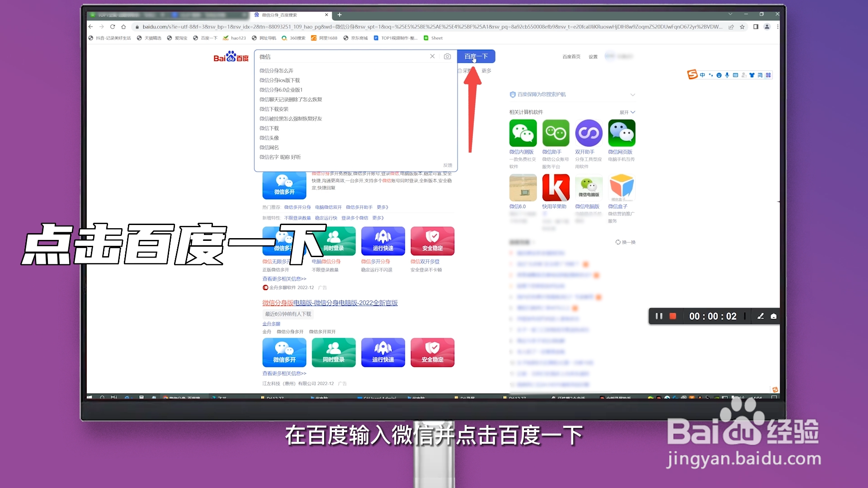Open the 设置 menu on the page
Viewport: 868px width, 488px height.
tap(593, 56)
